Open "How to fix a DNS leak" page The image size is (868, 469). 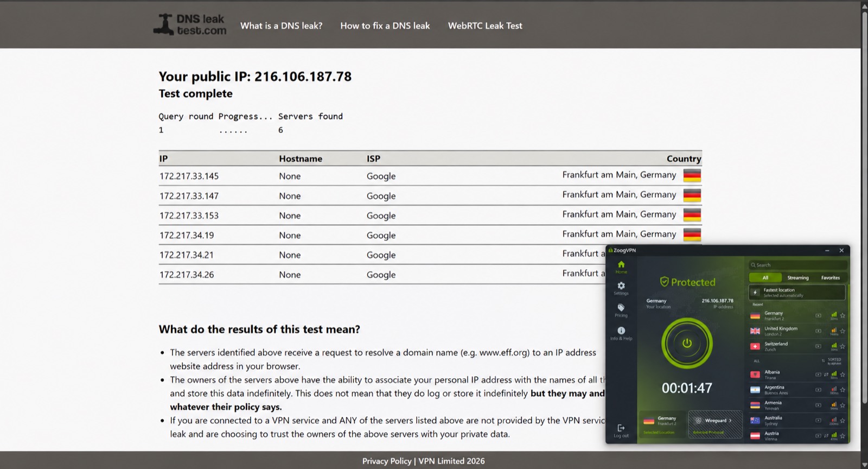(385, 26)
